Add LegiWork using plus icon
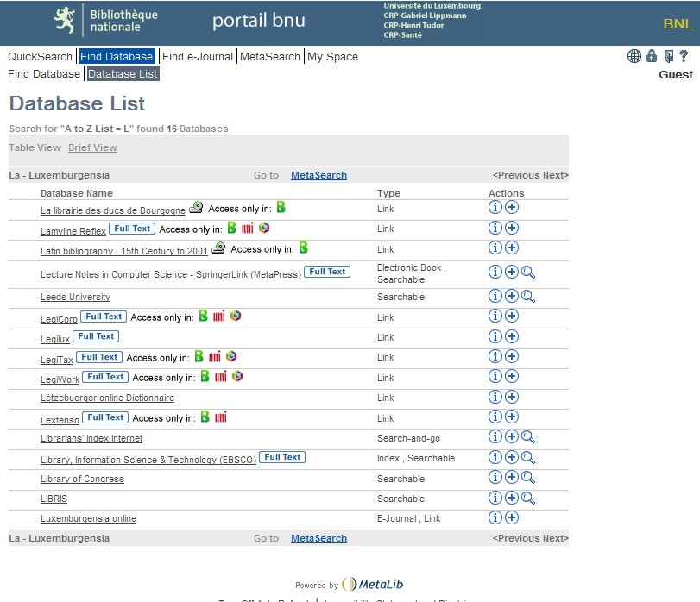700x602 pixels. [x=512, y=376]
